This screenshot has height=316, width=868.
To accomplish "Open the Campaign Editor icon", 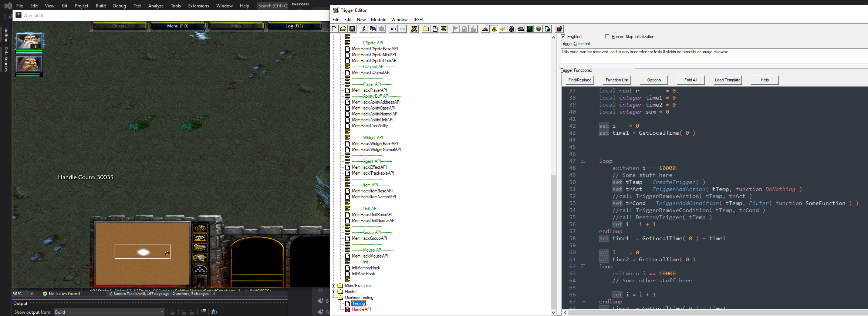I will pos(521,29).
